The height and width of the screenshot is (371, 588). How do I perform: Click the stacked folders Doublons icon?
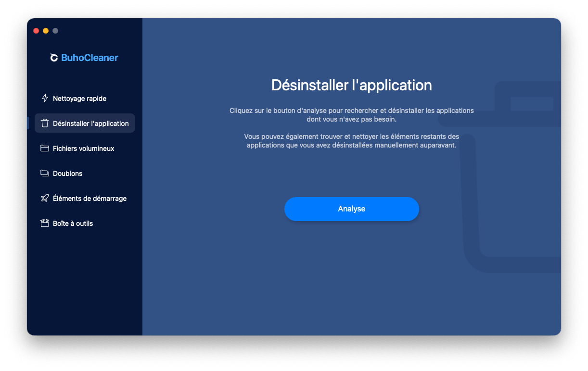[x=45, y=173]
